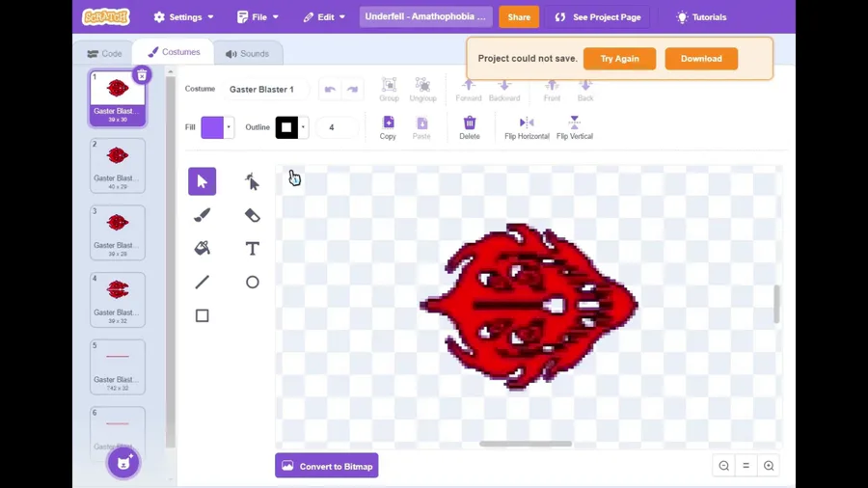868x488 pixels.
Task: Delete costume 1 with trash icon
Action: pos(143,74)
